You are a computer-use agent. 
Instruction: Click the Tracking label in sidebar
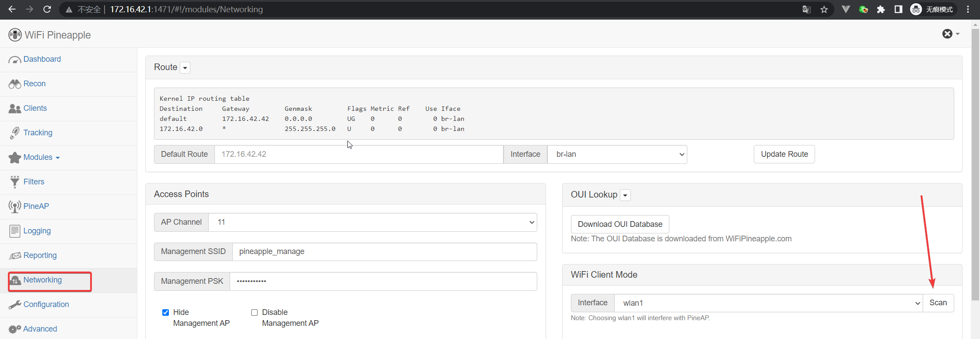pos(38,133)
